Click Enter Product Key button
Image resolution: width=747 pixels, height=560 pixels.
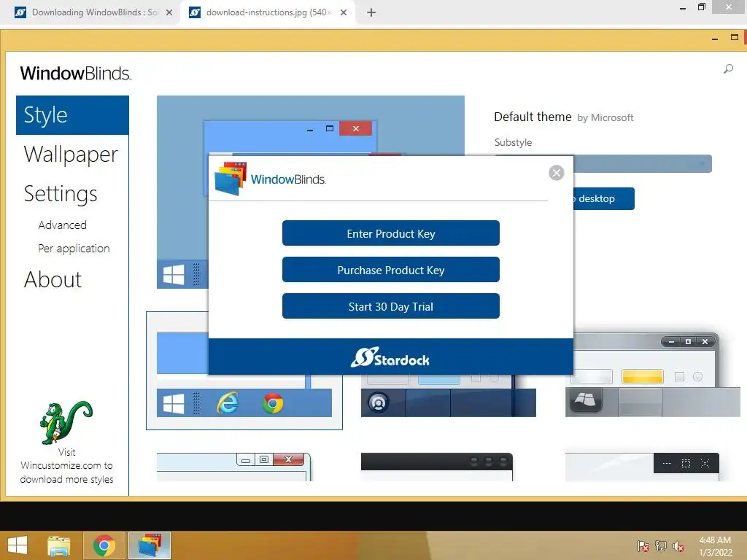point(391,233)
